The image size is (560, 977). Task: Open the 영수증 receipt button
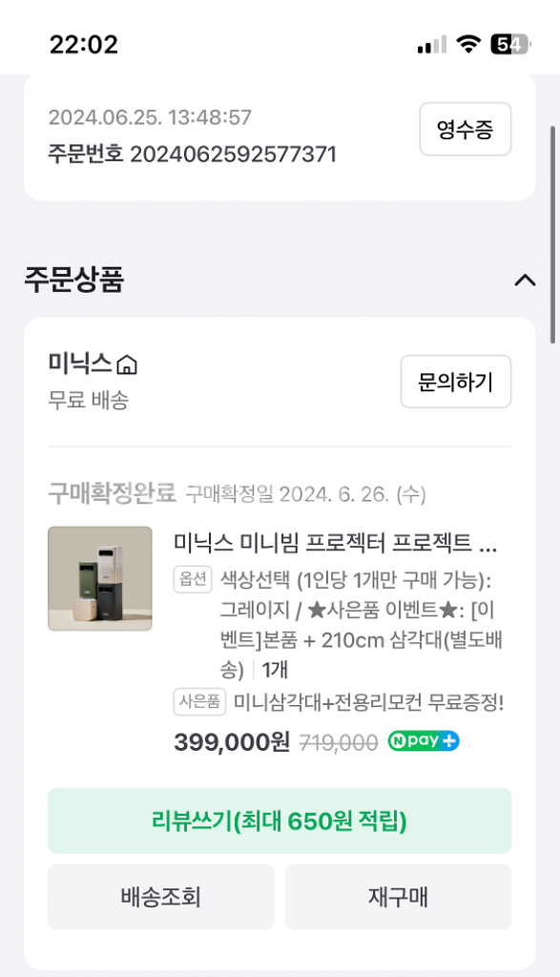coord(465,130)
